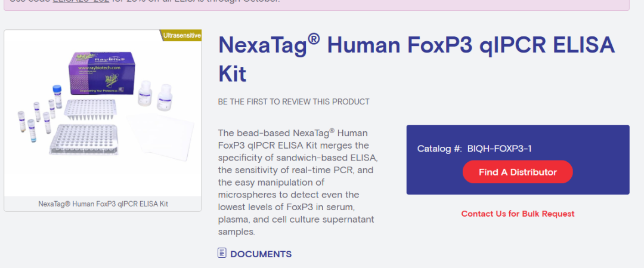Screen dimensions: 644x268
Task: Open the Contact Us for Bulk Request link
Action: [x=518, y=214]
